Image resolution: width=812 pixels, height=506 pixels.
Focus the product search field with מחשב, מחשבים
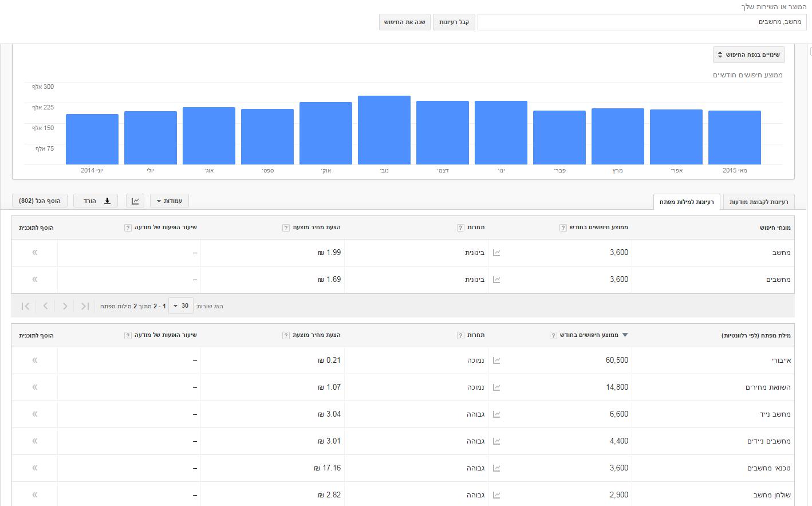(x=642, y=22)
